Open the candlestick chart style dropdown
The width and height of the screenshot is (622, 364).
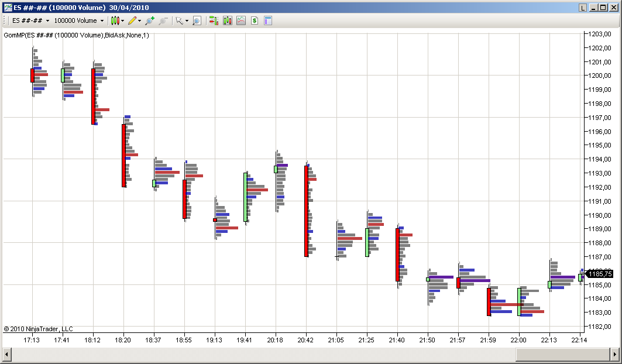point(118,20)
